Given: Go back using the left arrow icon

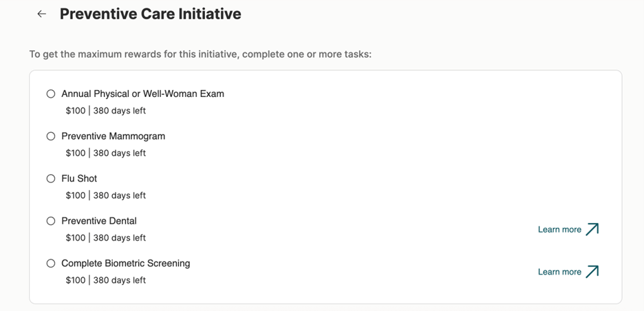Looking at the screenshot, I should click(41, 14).
